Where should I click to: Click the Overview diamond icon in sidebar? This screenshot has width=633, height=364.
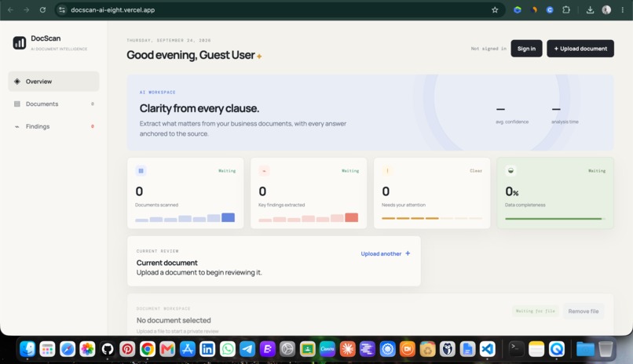(x=17, y=82)
